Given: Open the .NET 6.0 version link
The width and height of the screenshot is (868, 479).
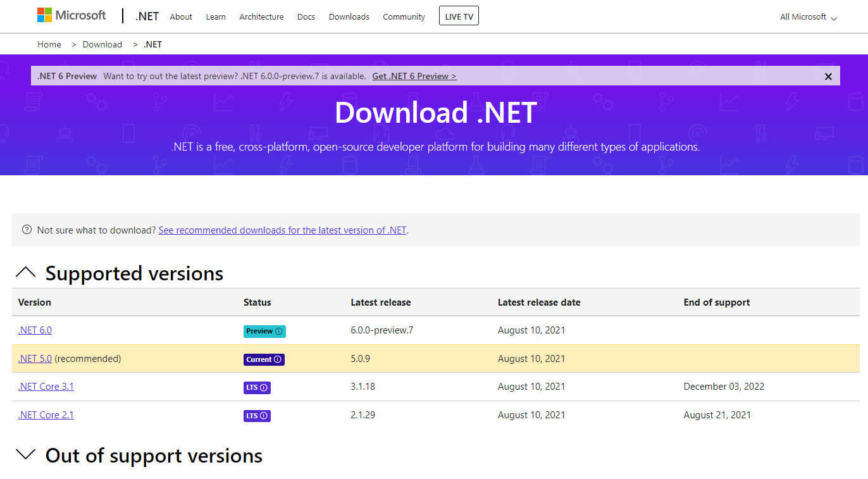Looking at the screenshot, I should pyautogui.click(x=35, y=330).
